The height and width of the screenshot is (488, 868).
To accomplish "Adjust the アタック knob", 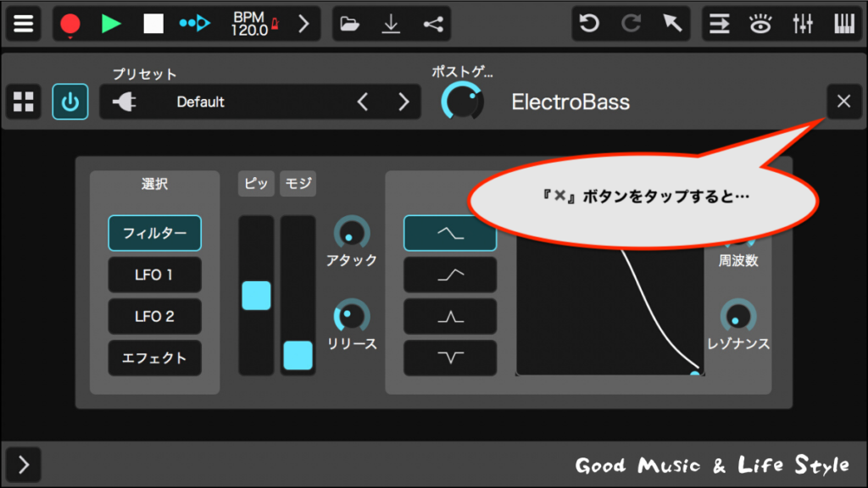I will pyautogui.click(x=352, y=233).
